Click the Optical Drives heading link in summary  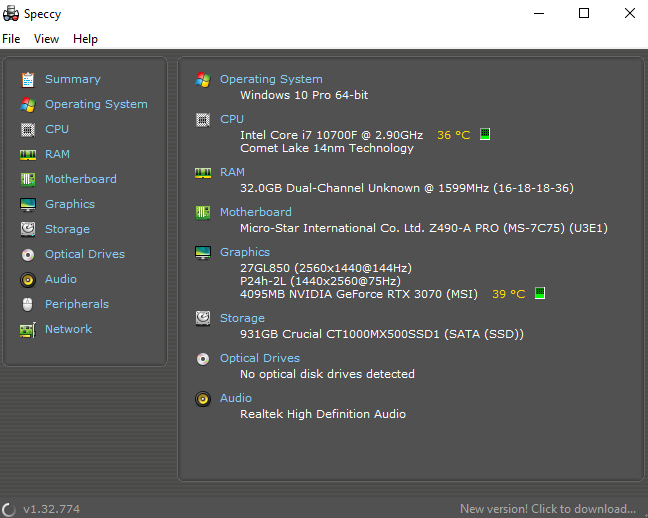260,358
